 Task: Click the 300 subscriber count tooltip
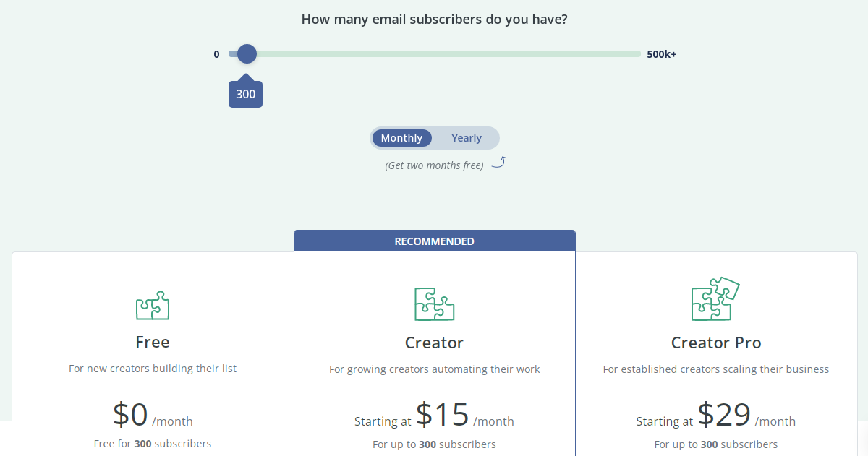point(245,94)
